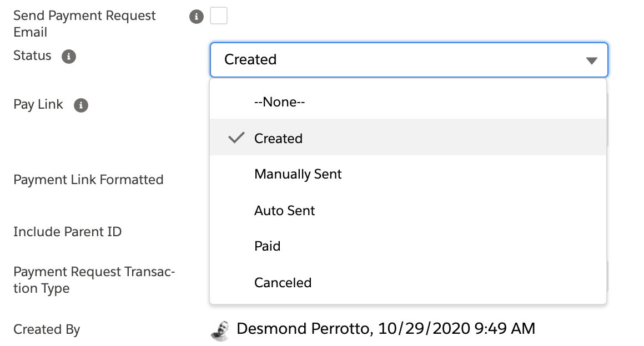The height and width of the screenshot is (346, 644).
Task: Check the box beside Send Payment Request Email
Action: point(218,16)
